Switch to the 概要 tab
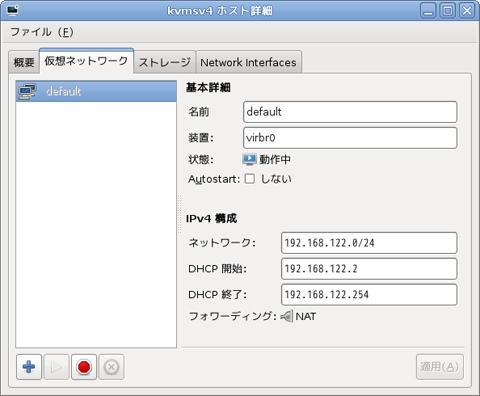 point(24,62)
